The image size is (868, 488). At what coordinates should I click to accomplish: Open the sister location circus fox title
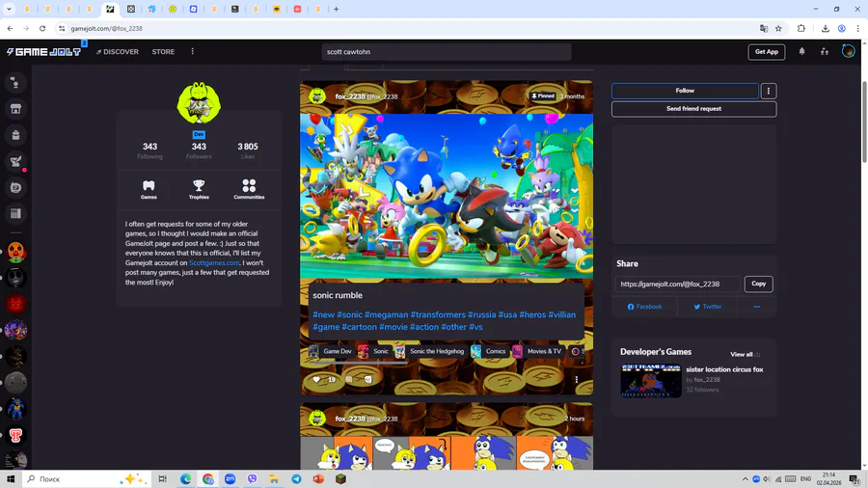(x=724, y=369)
